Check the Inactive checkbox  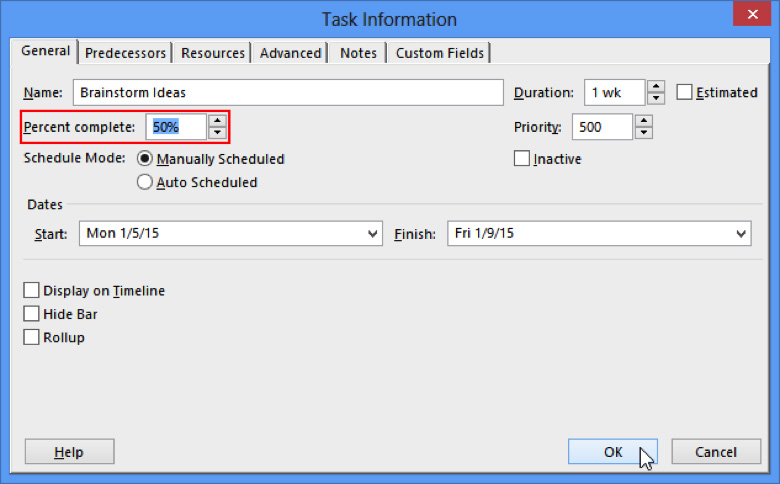pyautogui.click(x=522, y=159)
